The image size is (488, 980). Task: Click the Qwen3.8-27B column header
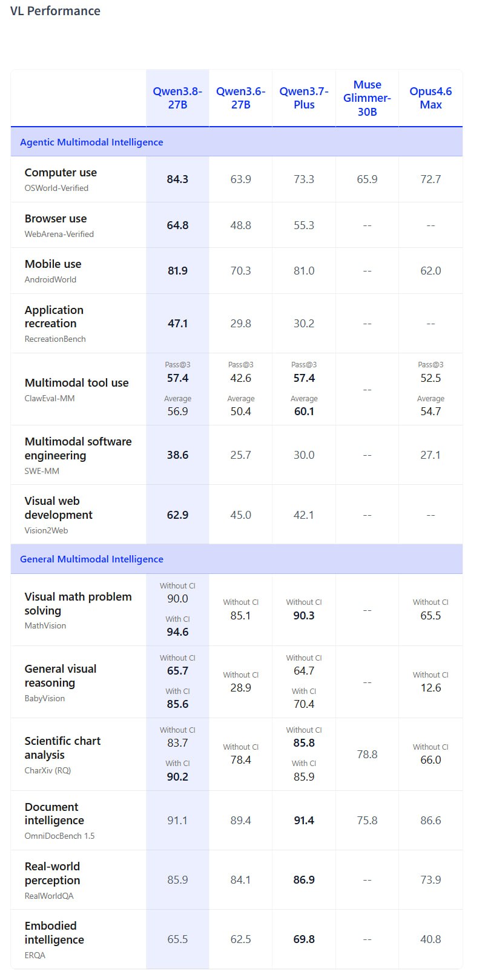(177, 98)
